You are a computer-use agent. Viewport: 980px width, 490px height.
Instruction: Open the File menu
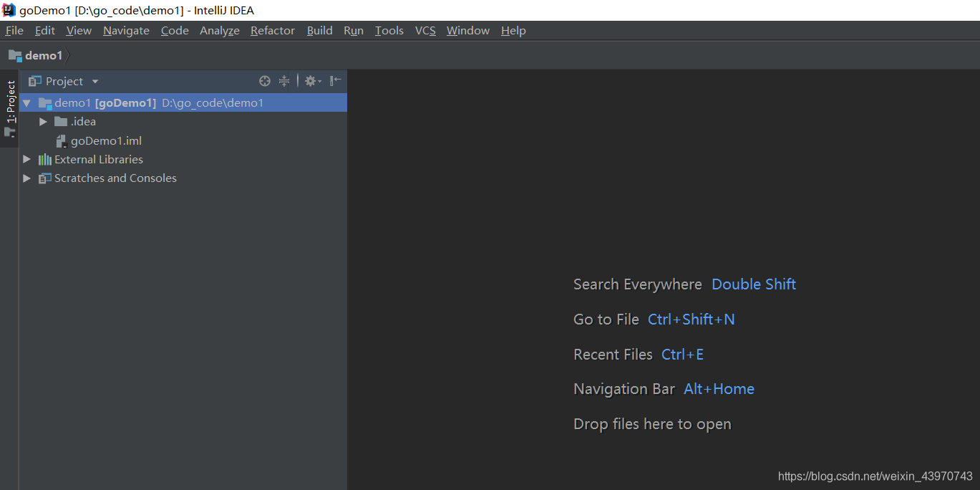[x=14, y=30]
